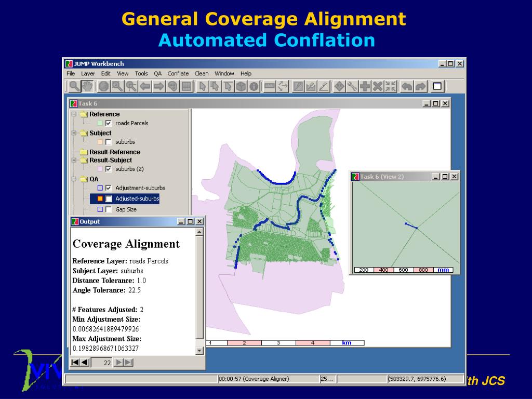The width and height of the screenshot is (532, 399).
Task: Click the orange Adjusted-suburbs color swatch
Action: pos(100,199)
